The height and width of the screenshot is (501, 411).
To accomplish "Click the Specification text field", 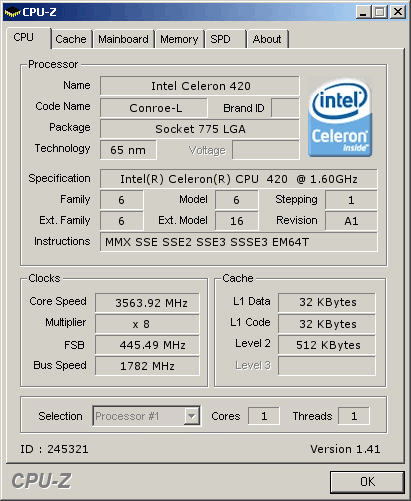I will [239, 179].
